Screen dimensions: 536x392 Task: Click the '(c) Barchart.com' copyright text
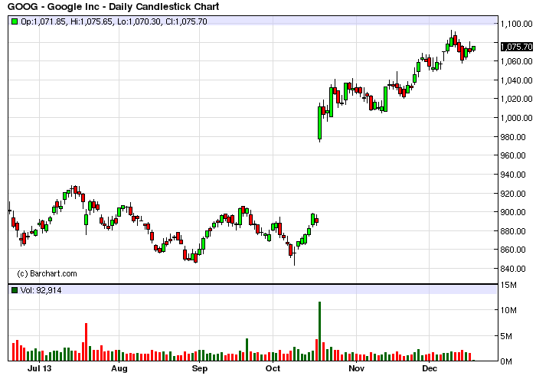click(x=47, y=274)
